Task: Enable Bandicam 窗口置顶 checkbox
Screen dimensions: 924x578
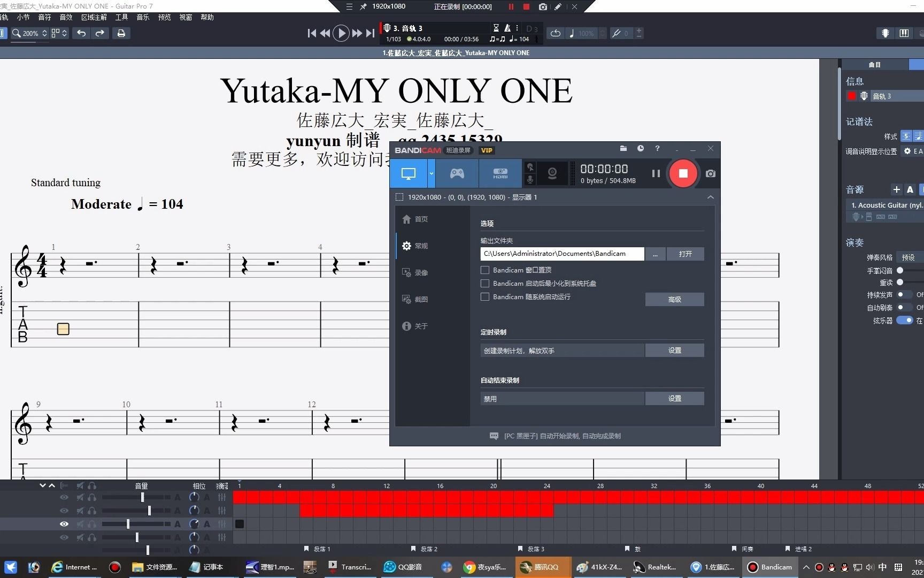Action: click(485, 270)
